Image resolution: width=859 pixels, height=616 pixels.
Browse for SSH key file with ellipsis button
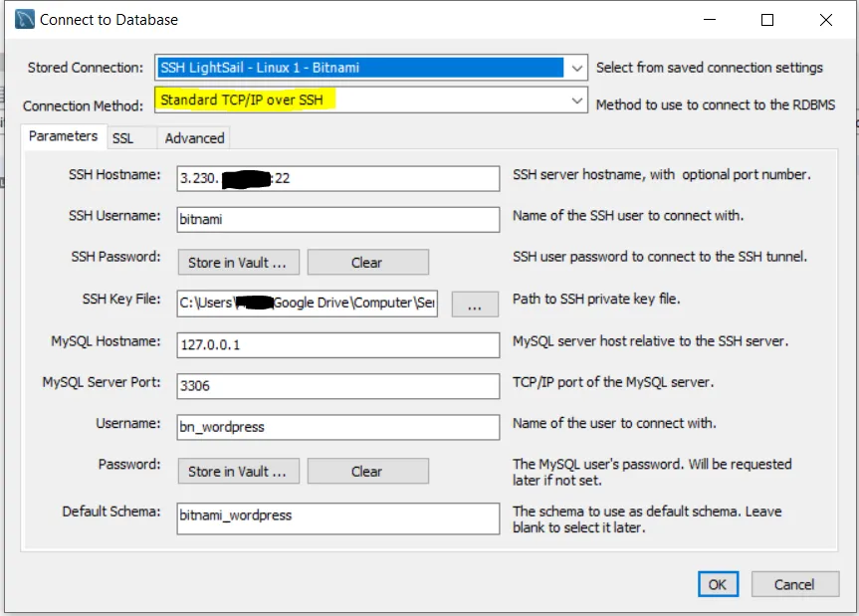click(x=475, y=304)
